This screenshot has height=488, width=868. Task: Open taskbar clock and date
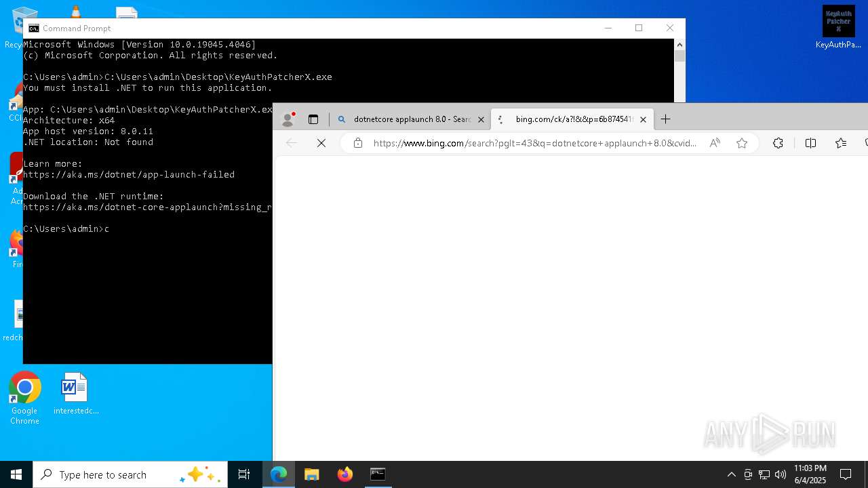[810, 474]
